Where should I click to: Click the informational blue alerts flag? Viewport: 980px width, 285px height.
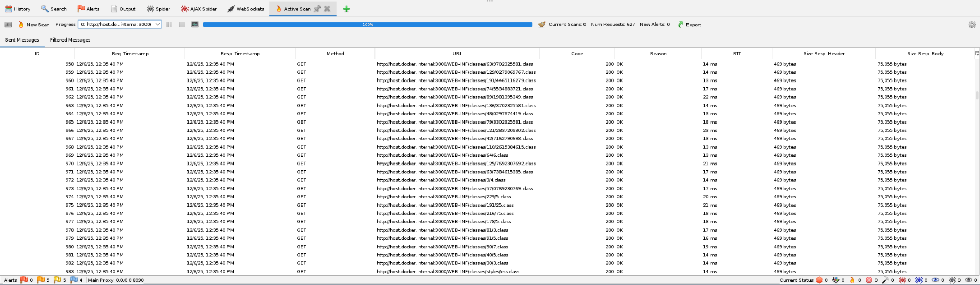point(74,280)
